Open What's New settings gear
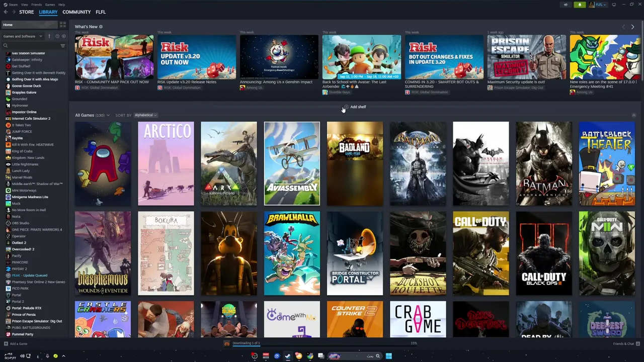Viewport: 644px width, 362px height. tap(101, 27)
